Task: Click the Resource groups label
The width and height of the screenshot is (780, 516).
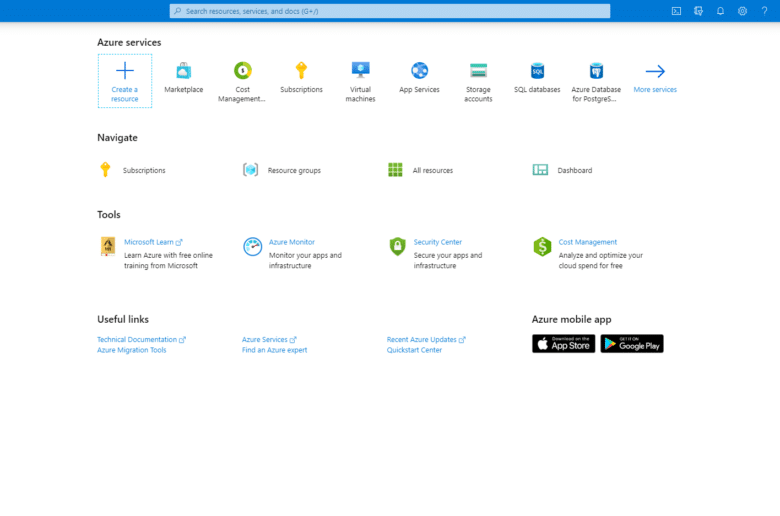Action: coord(294,170)
